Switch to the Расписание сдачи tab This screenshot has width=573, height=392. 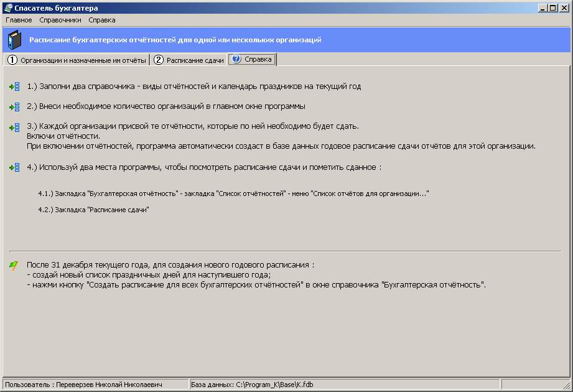point(189,60)
